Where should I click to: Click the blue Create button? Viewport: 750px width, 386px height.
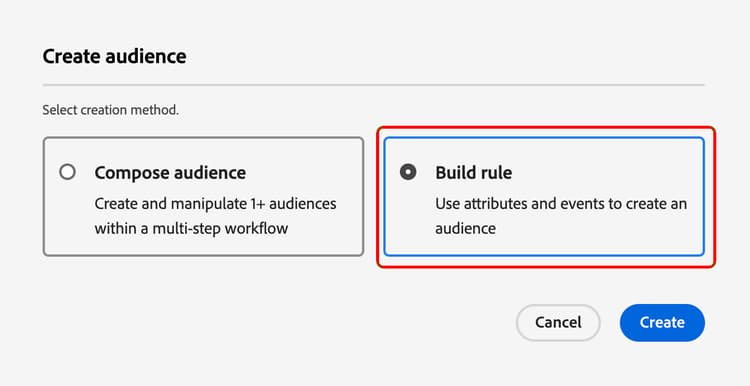662,322
